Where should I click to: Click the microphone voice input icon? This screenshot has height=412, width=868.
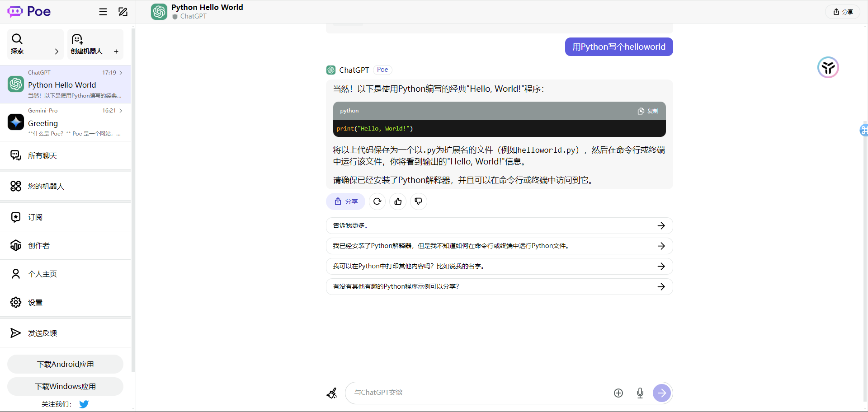(x=640, y=393)
